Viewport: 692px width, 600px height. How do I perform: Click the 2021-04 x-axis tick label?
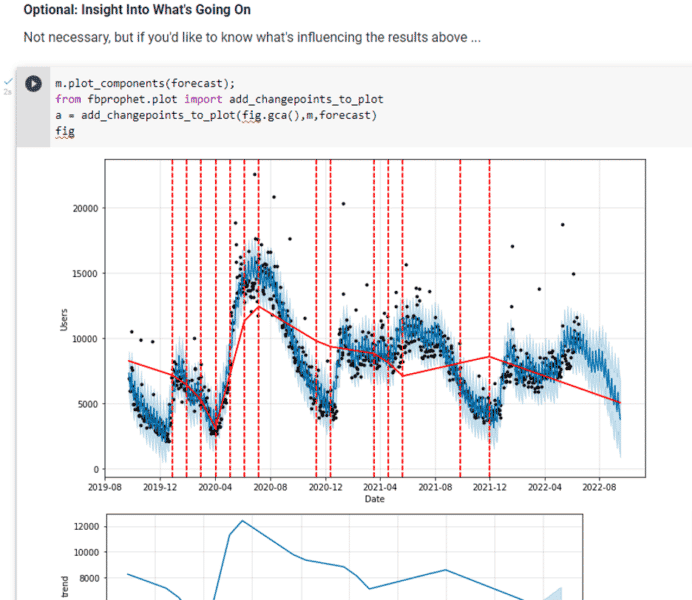pos(380,488)
